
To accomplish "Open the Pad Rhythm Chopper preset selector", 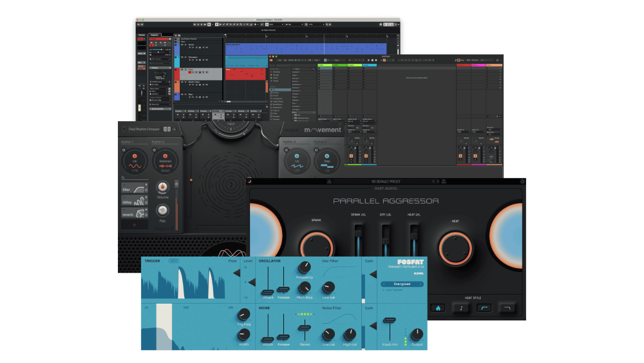I will [x=145, y=129].
